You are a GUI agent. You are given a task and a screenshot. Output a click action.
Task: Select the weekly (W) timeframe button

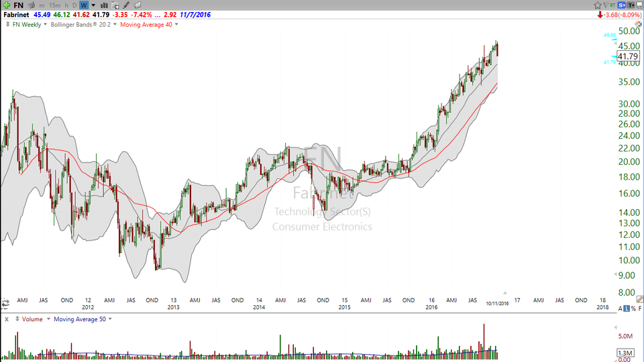84,5
